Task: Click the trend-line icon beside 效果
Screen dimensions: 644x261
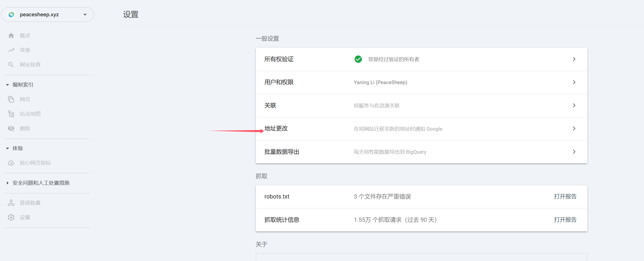Action: click(x=11, y=50)
